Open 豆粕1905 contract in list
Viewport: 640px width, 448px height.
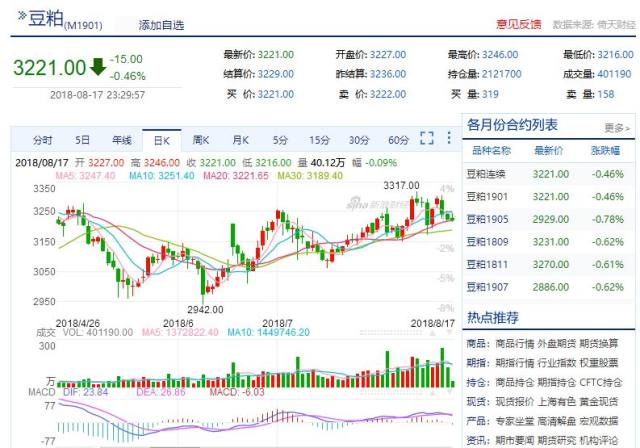[493, 219]
